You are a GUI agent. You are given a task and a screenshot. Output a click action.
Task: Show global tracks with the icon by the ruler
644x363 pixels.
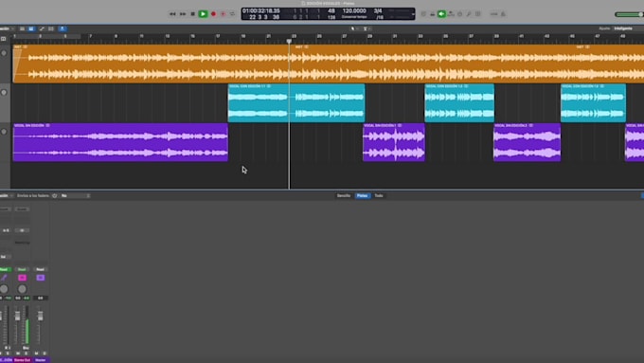click(4, 39)
